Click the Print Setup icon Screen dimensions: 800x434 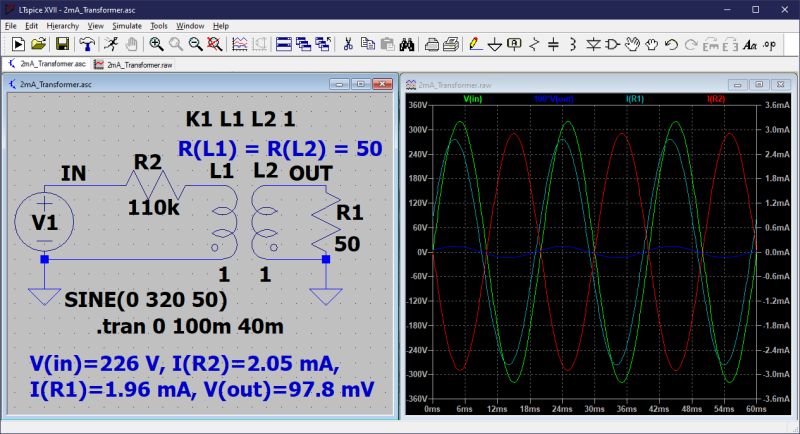click(432, 44)
